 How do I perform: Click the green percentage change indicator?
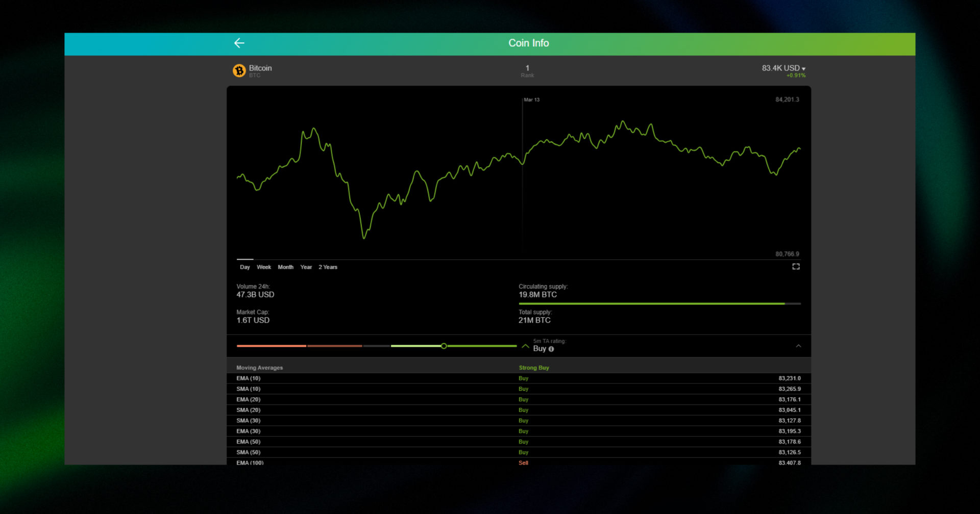[796, 75]
